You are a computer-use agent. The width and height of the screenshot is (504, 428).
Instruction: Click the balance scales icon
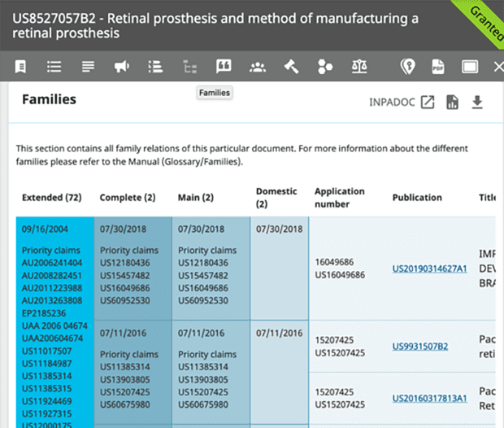click(x=358, y=67)
